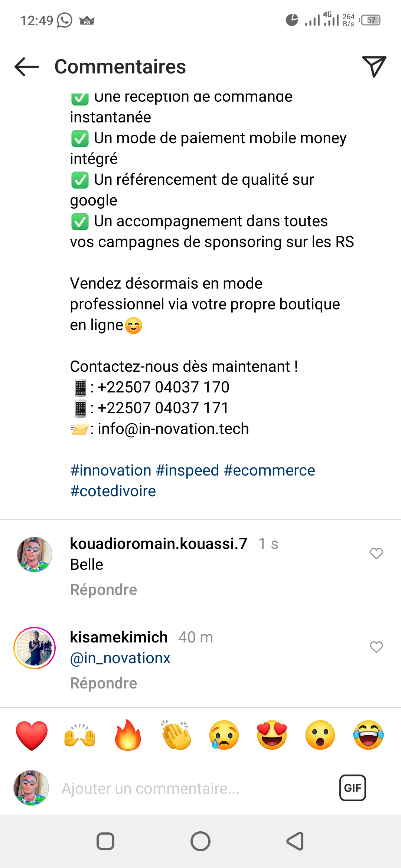Open the #innovation hashtag
Image resolution: width=401 pixels, height=868 pixels.
click(x=111, y=470)
